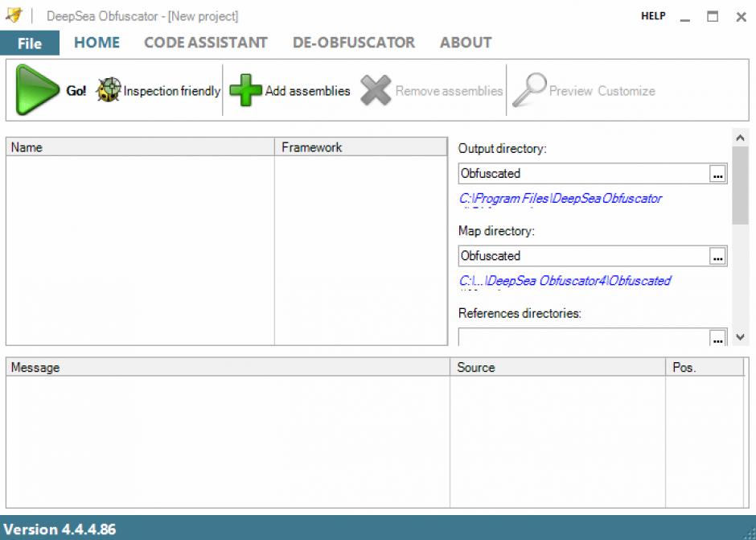Click the Output directory text field
756x540 pixels.
tap(583, 174)
